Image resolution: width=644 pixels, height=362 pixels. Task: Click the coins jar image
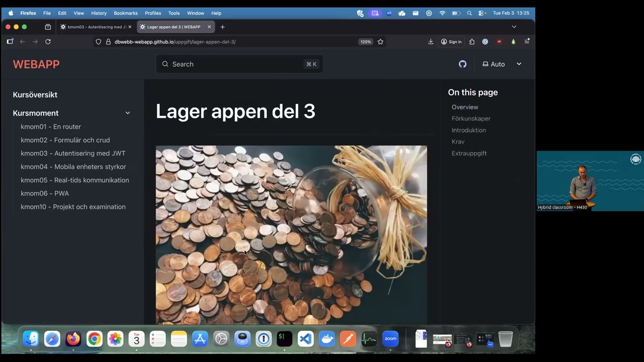291,235
